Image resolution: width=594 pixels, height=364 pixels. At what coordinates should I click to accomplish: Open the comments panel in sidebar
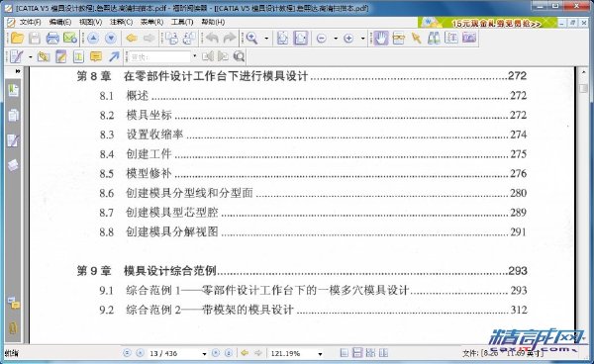point(13,303)
